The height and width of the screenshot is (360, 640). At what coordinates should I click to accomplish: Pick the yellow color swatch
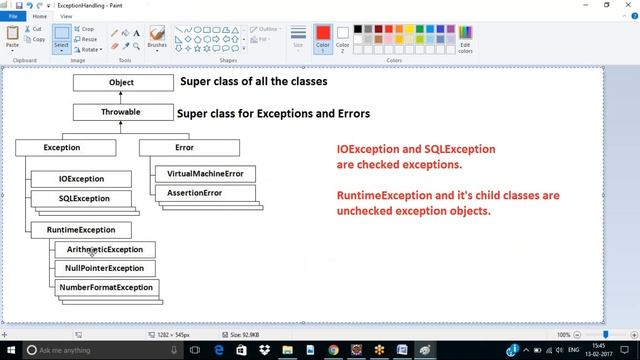click(x=409, y=29)
